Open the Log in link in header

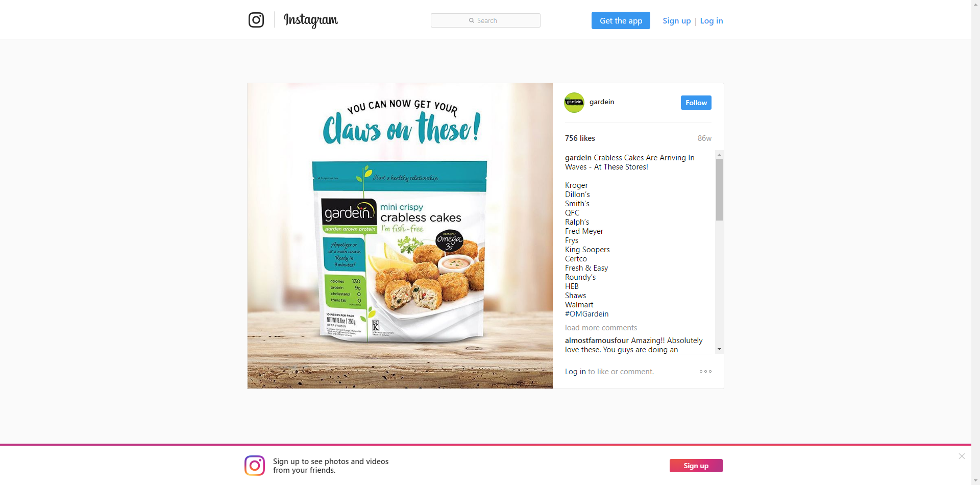pyautogui.click(x=711, y=21)
